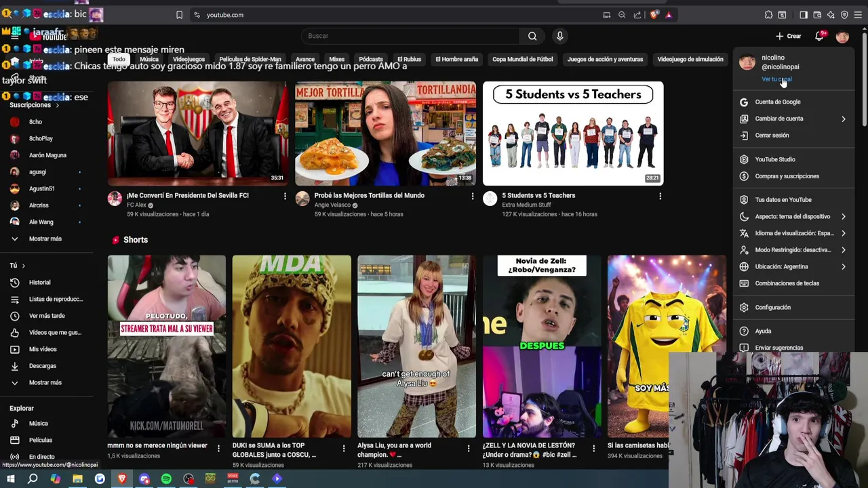Open the browser extensions puzzle icon
The height and width of the screenshot is (488, 868).
click(x=768, y=15)
